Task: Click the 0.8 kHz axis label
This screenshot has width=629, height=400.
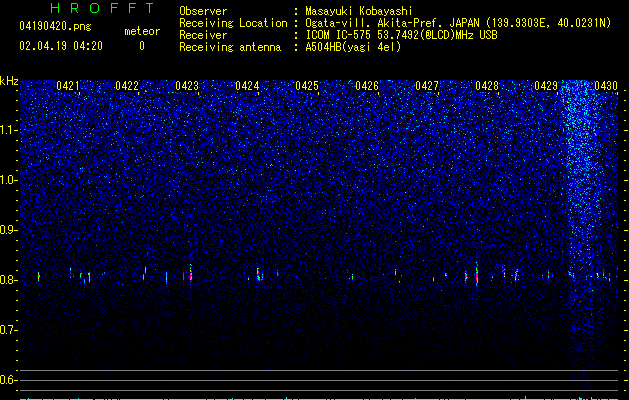Action: pos(8,280)
